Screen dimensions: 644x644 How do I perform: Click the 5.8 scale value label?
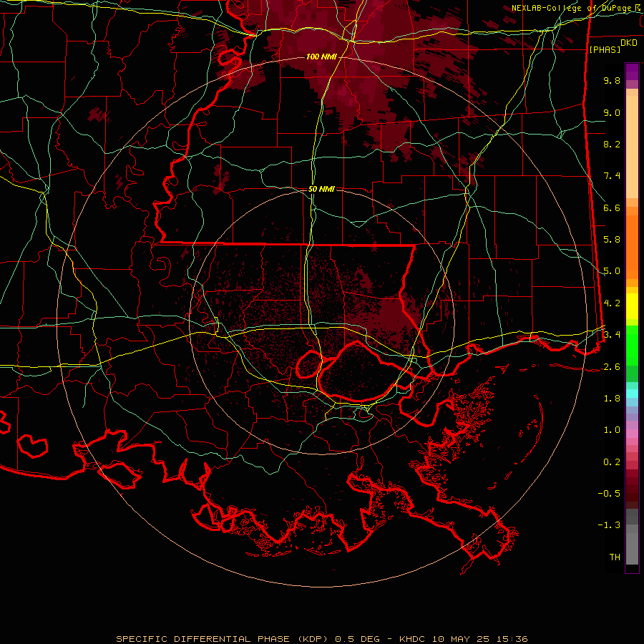pyautogui.click(x=612, y=240)
